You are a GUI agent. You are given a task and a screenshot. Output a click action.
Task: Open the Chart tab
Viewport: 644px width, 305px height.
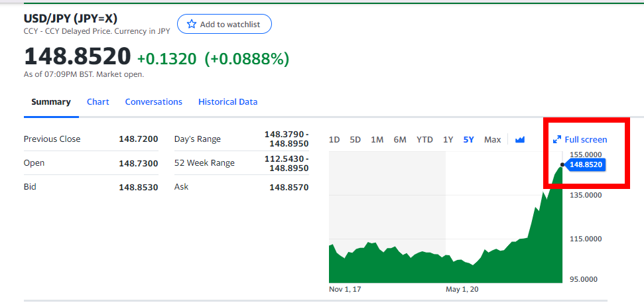coord(97,102)
